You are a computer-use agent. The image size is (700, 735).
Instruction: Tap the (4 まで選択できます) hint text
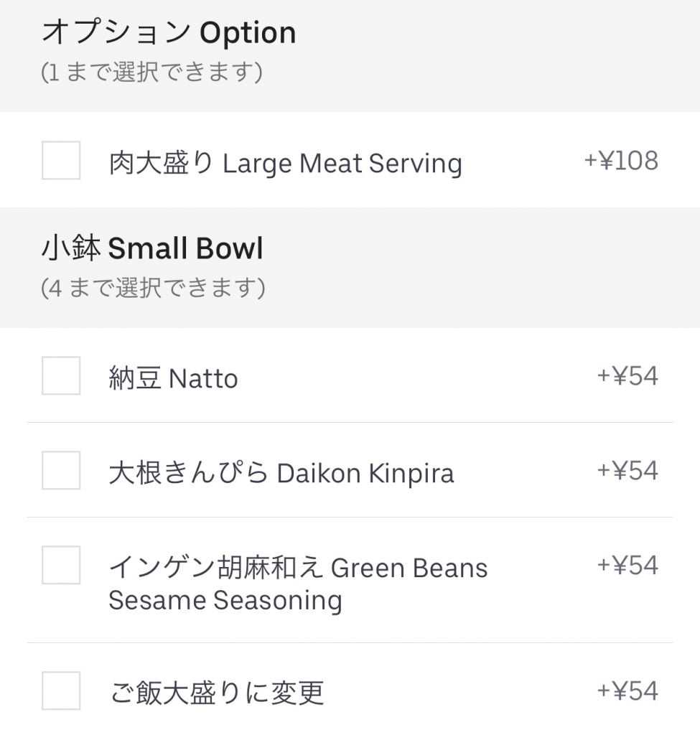[153, 288]
